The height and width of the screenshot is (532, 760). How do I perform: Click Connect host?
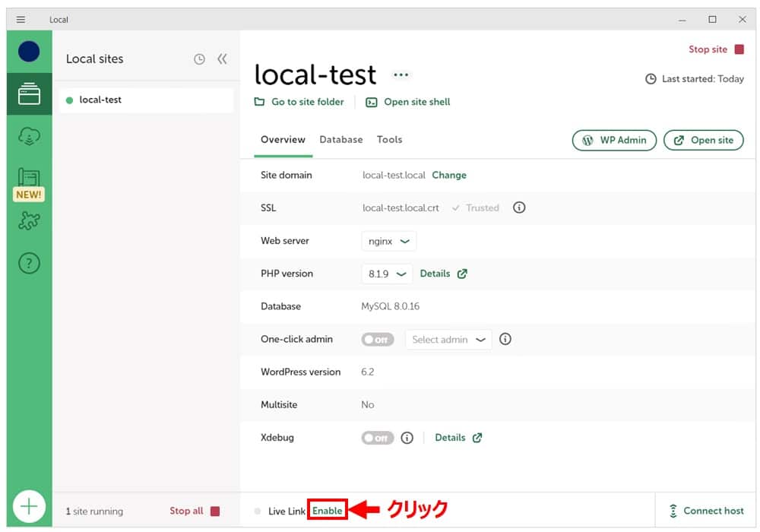point(706,511)
